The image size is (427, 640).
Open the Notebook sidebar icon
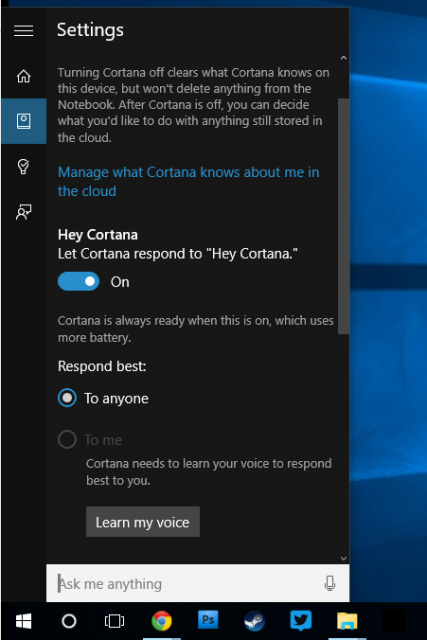24,121
